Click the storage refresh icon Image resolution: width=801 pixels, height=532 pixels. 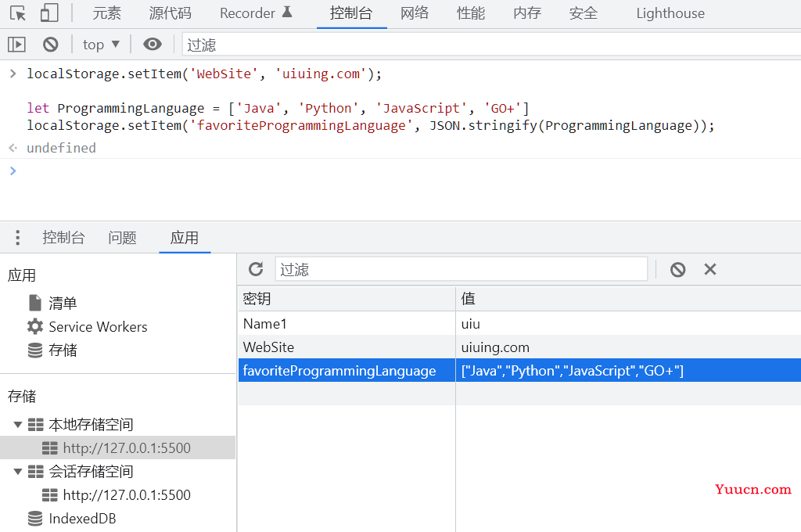pyautogui.click(x=256, y=269)
